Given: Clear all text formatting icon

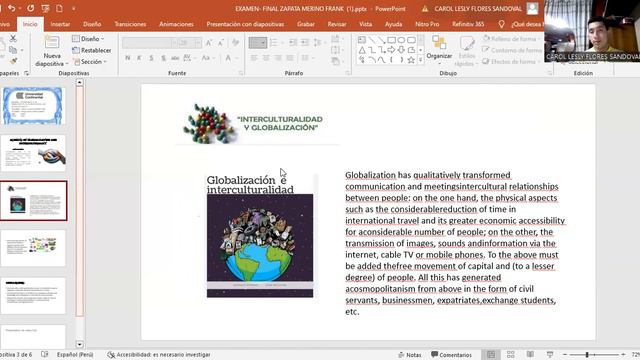Looking at the screenshot, I should pyautogui.click(x=235, y=42).
